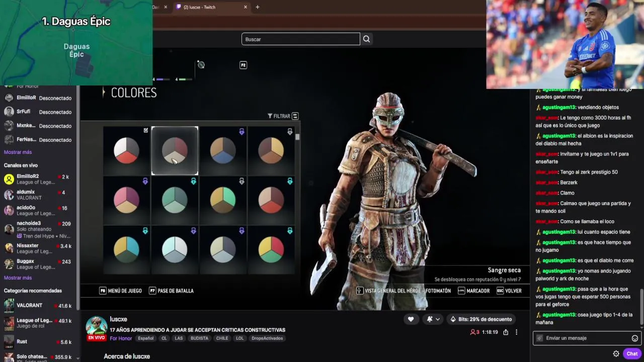Select the pale ice blue palette
The image size is (644, 362).
click(x=175, y=249)
